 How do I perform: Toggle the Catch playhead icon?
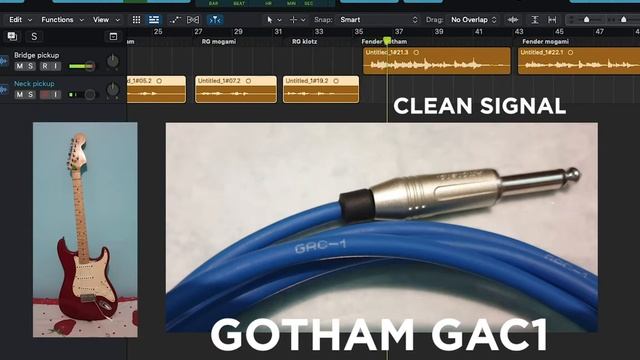click(215, 20)
